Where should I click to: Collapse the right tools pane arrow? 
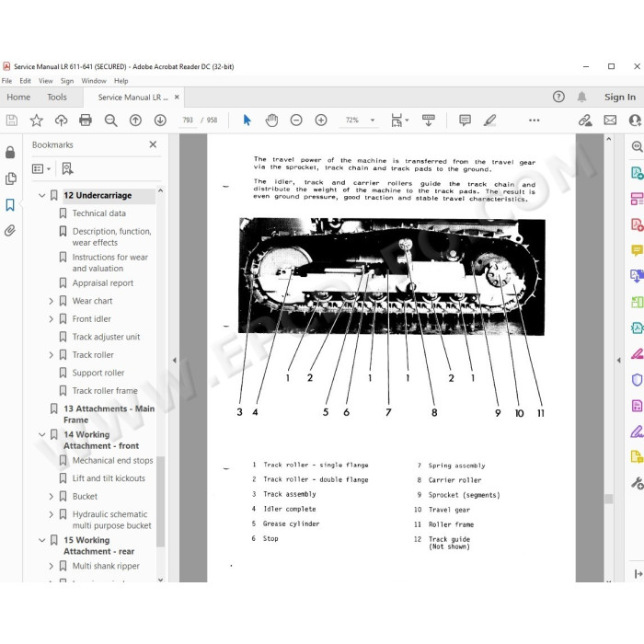pos(619,361)
